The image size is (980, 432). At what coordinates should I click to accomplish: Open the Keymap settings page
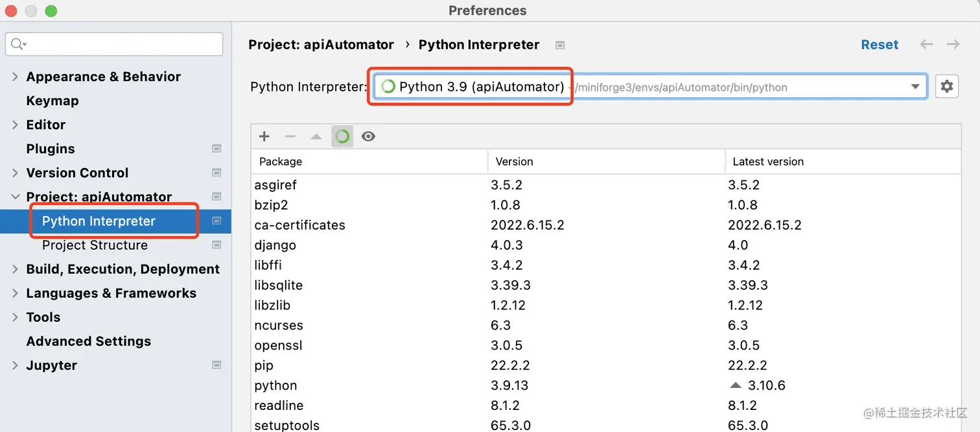pyautogui.click(x=52, y=101)
